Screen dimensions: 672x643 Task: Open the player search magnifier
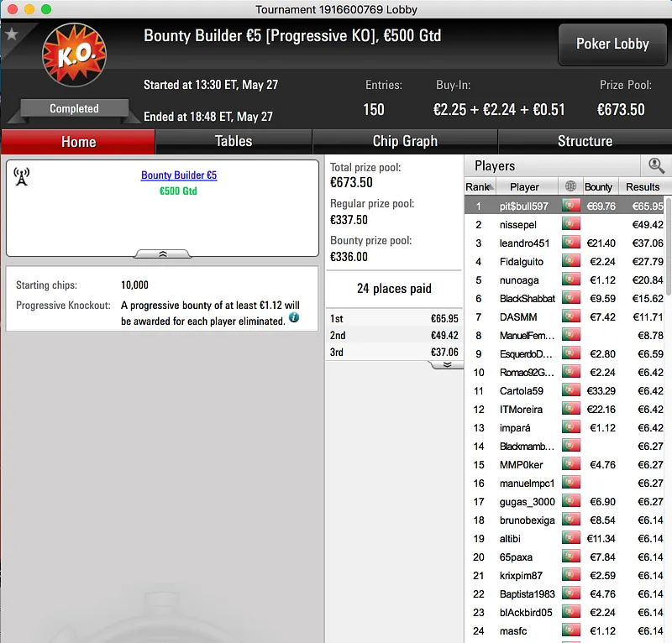[x=656, y=165]
